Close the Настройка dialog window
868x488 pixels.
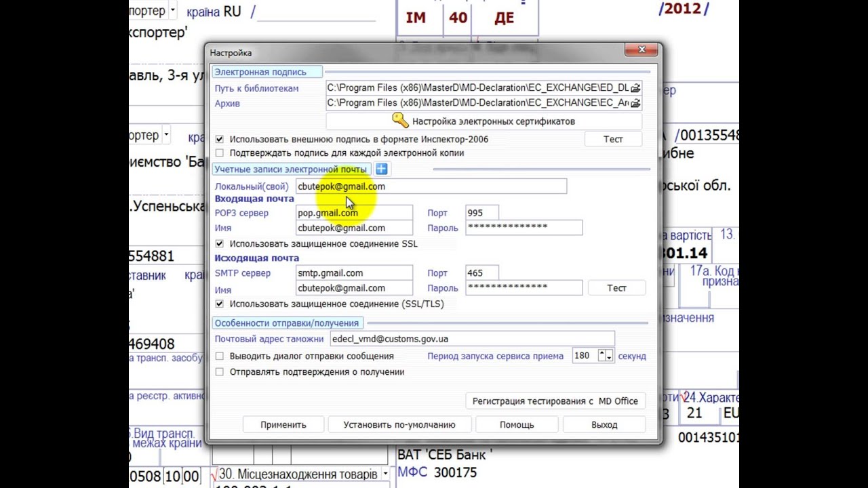point(642,49)
